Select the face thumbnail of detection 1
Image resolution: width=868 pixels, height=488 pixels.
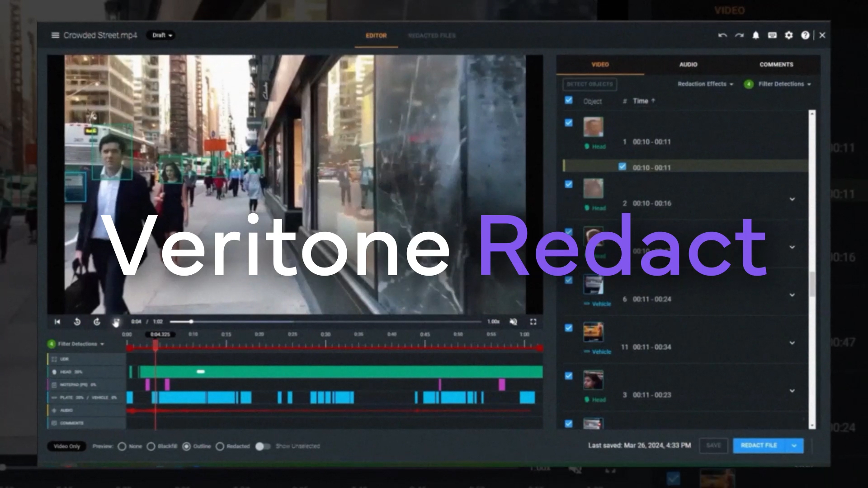[593, 127]
